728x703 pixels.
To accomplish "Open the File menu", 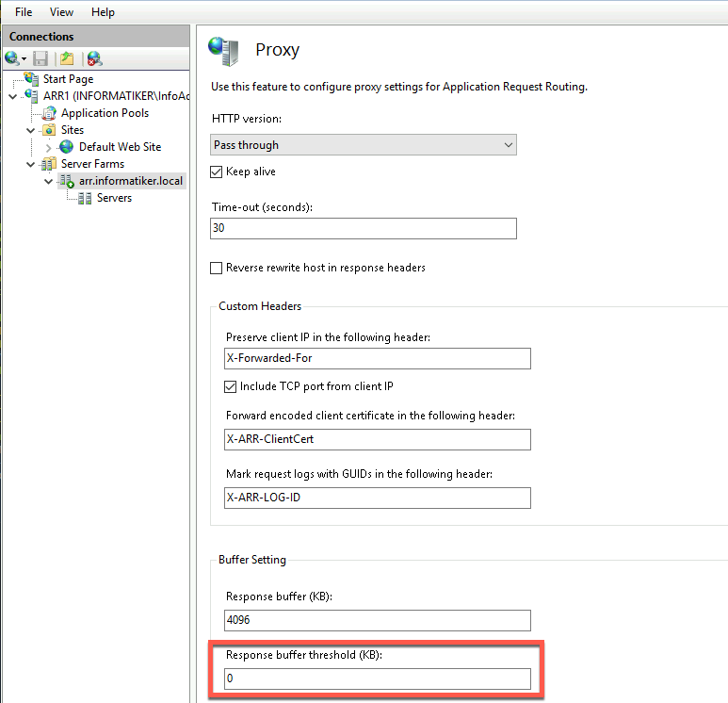I will point(24,12).
